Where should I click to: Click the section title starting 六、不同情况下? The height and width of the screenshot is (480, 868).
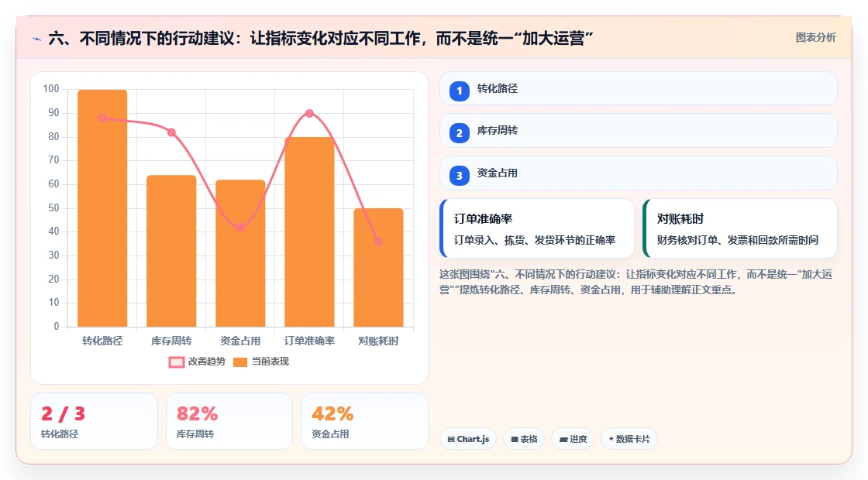pyautogui.click(x=321, y=39)
